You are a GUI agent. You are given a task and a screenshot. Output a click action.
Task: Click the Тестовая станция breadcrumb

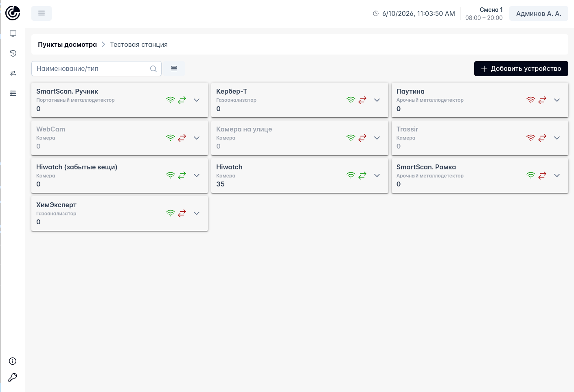[139, 44]
